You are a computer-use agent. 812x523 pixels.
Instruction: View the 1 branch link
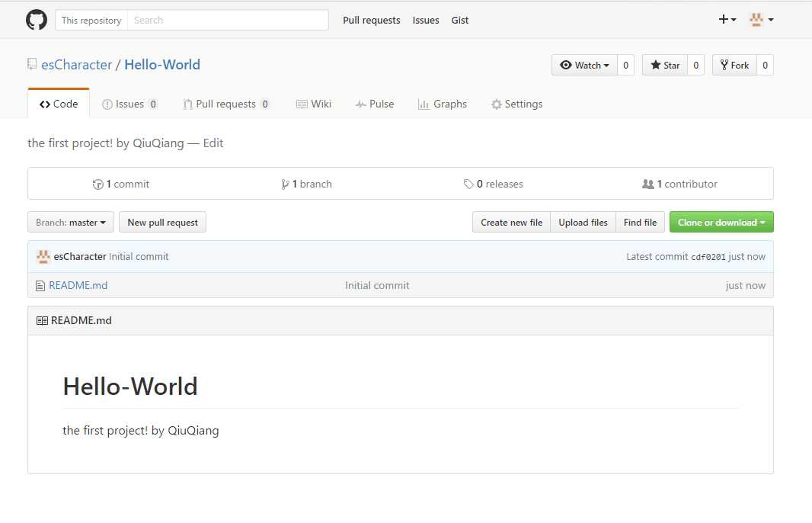coord(306,184)
